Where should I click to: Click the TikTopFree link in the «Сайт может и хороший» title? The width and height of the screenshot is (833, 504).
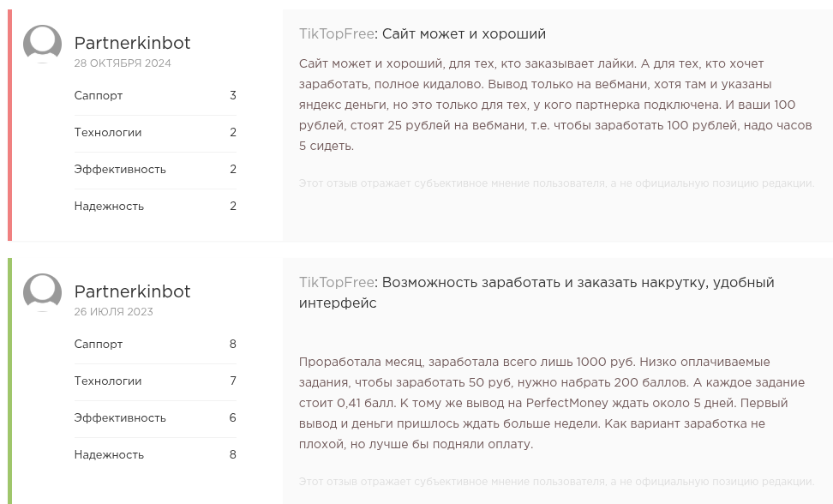(337, 34)
